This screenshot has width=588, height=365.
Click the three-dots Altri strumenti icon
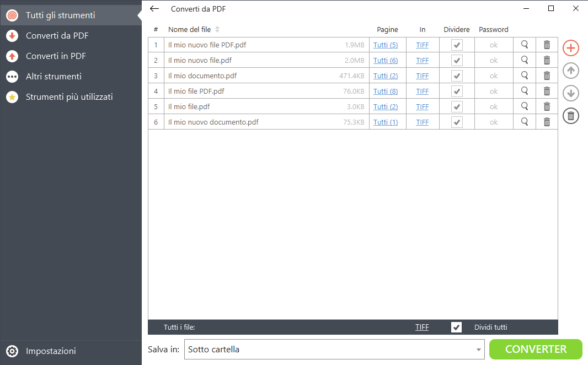[12, 77]
